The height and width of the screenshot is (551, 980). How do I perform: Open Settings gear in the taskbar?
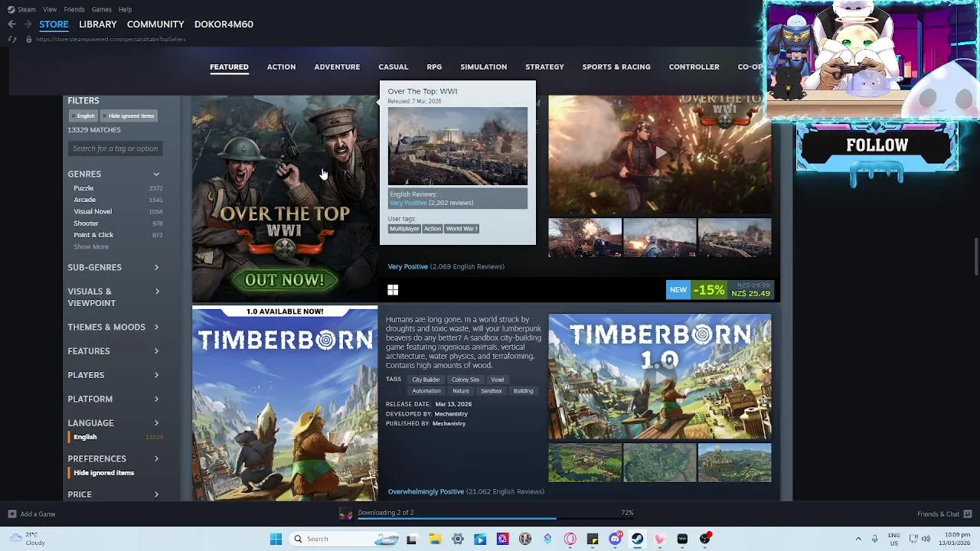tap(458, 539)
